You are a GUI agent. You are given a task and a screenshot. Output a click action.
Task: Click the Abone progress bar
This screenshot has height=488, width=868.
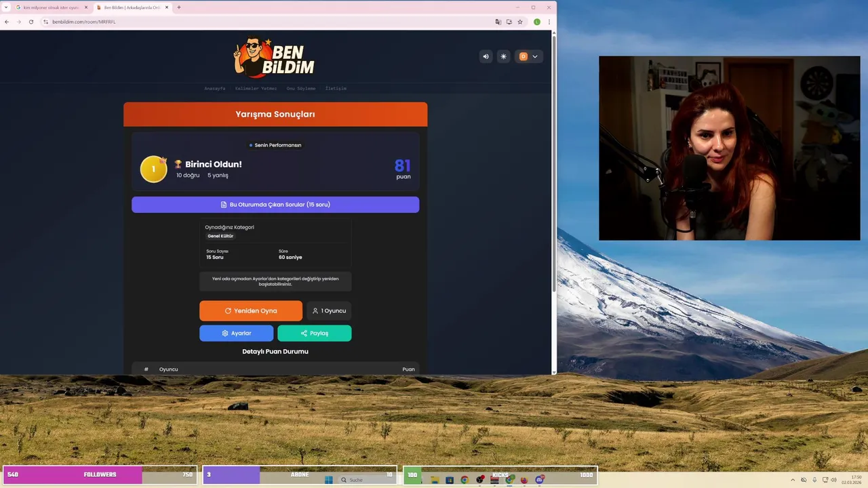click(x=300, y=474)
